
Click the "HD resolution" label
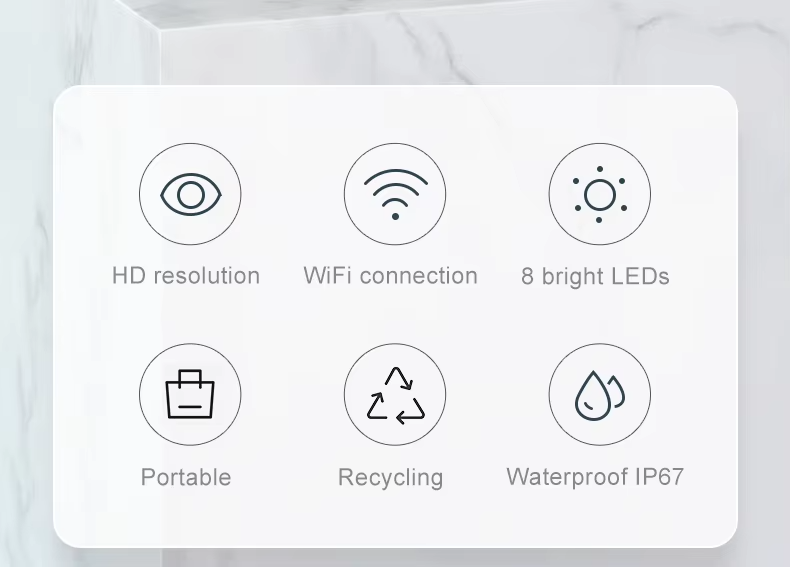click(x=186, y=276)
